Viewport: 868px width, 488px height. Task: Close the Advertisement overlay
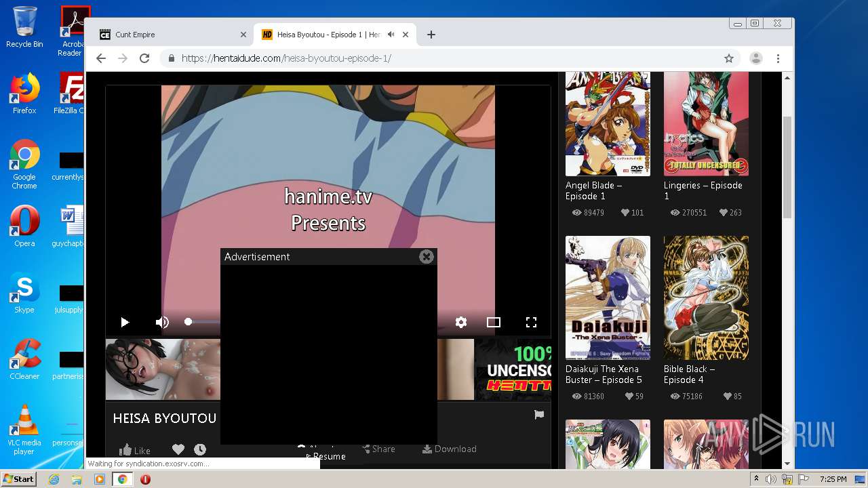tap(427, 256)
